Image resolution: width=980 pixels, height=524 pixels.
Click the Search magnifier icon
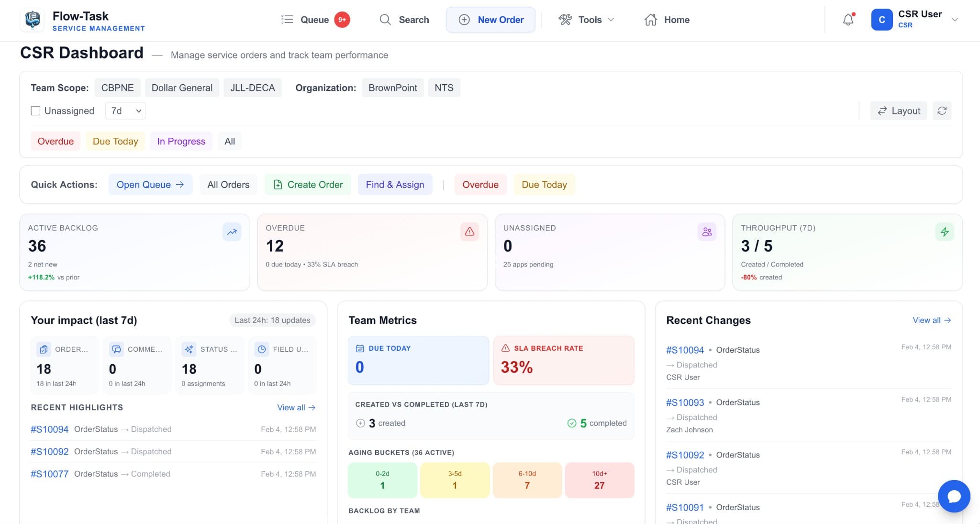(x=385, y=20)
